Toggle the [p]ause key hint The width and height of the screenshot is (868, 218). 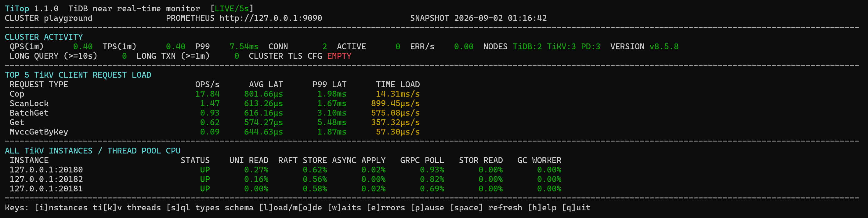point(427,208)
